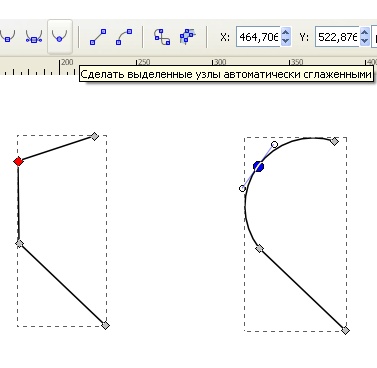377x368 pixels.
Task: Increase Y coordinate with up arrow
Action: click(x=365, y=33)
